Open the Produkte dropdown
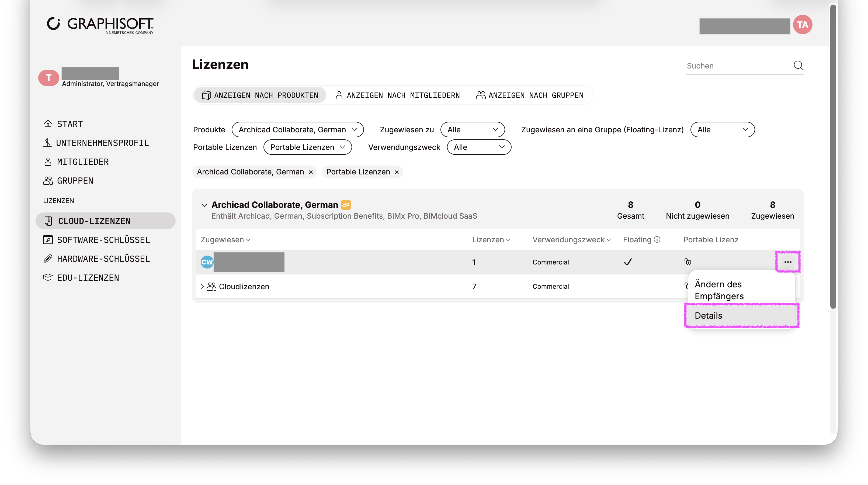Viewport: 868px width, 485px height. [297, 129]
